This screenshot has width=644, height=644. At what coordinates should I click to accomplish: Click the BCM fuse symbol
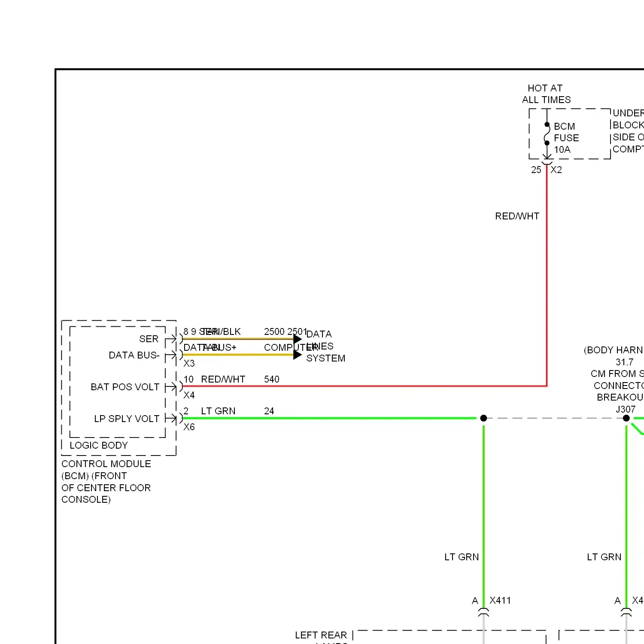click(547, 134)
